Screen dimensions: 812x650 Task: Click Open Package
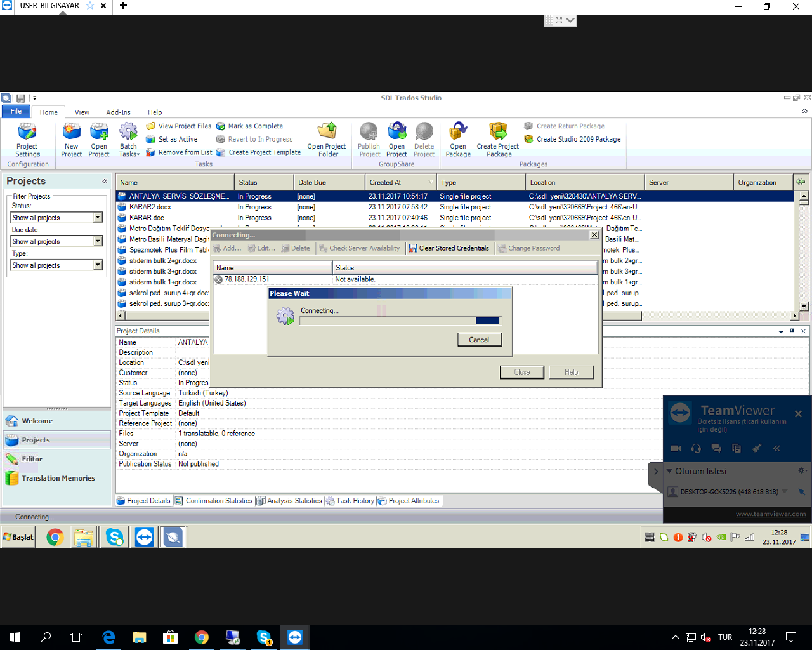click(x=458, y=140)
